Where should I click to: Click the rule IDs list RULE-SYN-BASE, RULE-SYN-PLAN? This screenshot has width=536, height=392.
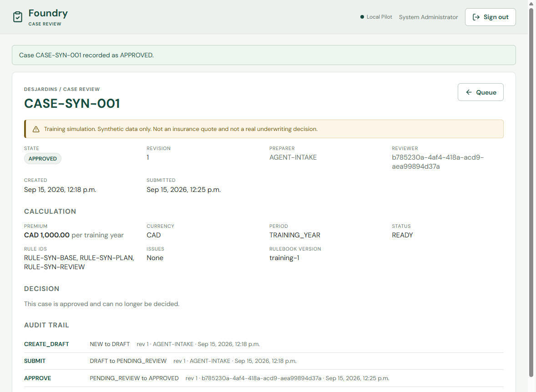point(79,262)
